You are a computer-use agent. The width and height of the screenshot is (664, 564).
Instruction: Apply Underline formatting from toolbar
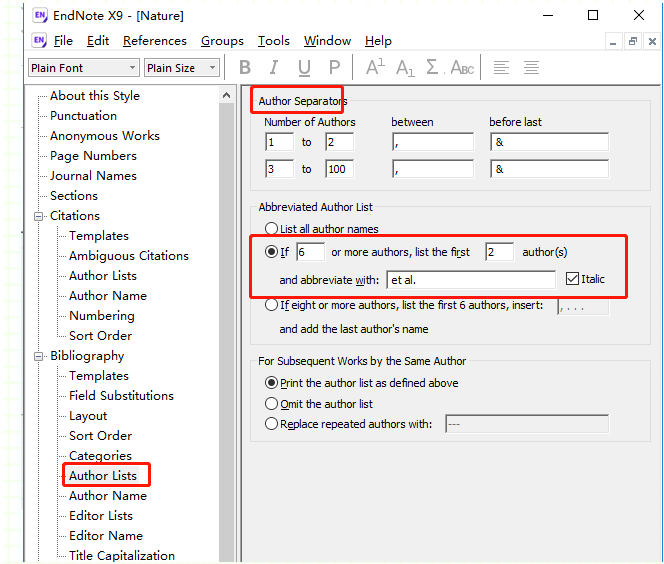pos(304,67)
